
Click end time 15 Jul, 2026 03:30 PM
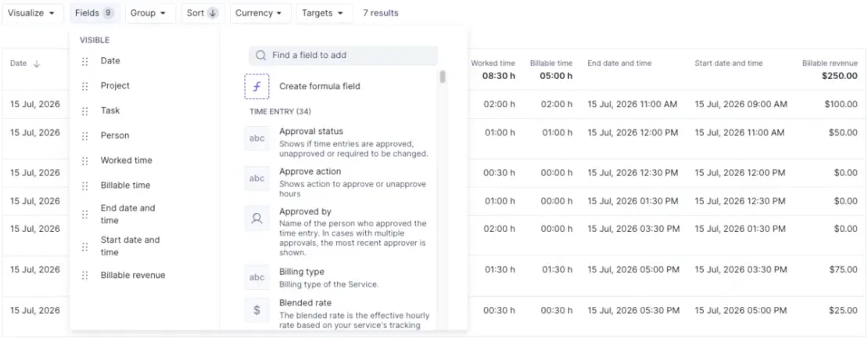tap(633, 229)
